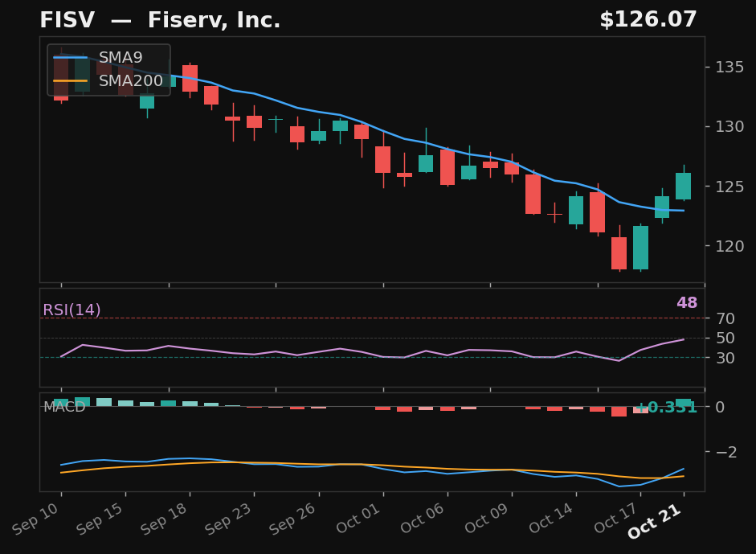Click the Oct 14 date label
The width and height of the screenshot is (756, 554).
click(550, 519)
